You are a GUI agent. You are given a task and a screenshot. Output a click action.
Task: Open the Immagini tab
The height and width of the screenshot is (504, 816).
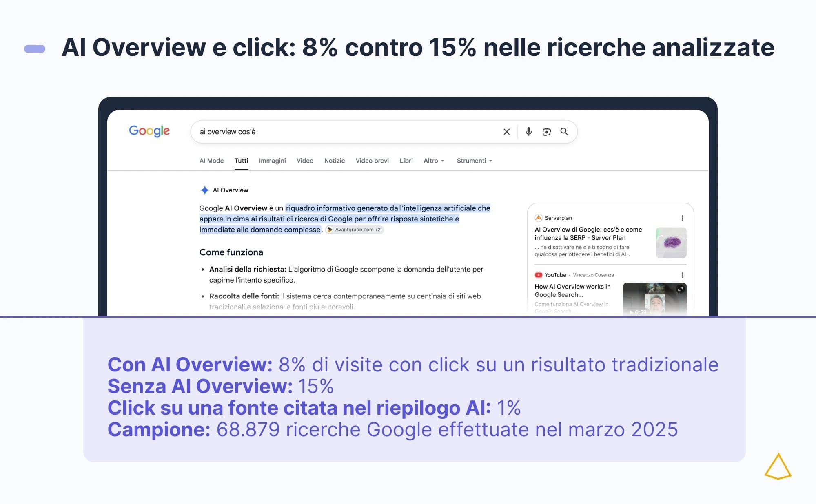(272, 161)
